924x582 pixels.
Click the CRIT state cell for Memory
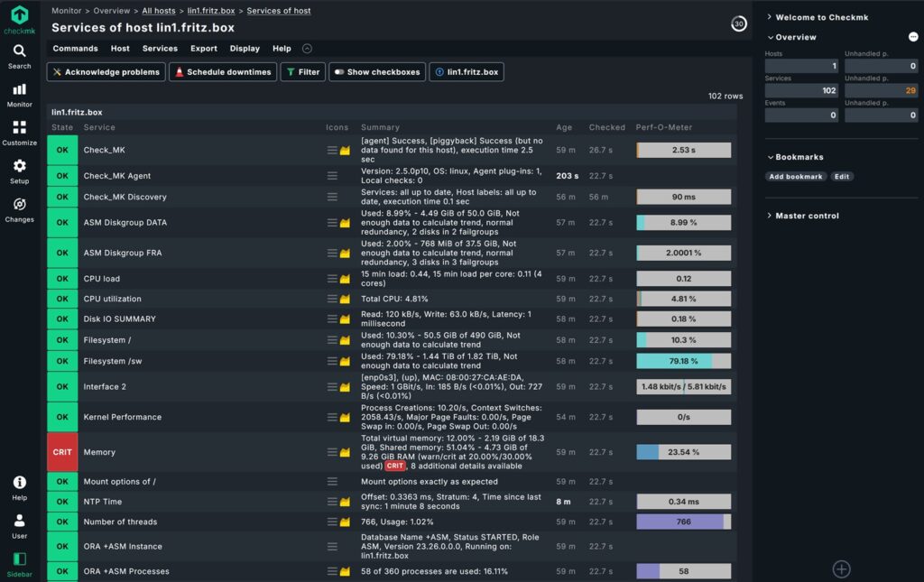pos(62,452)
